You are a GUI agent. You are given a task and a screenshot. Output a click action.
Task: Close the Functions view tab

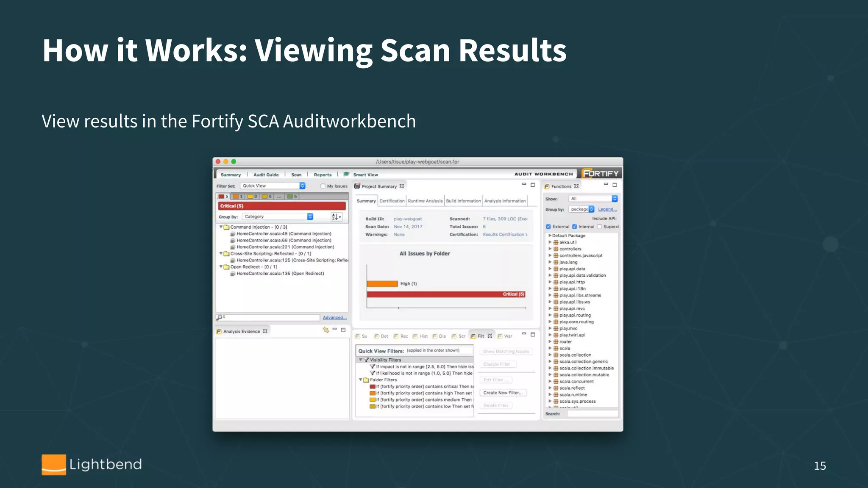coord(576,186)
